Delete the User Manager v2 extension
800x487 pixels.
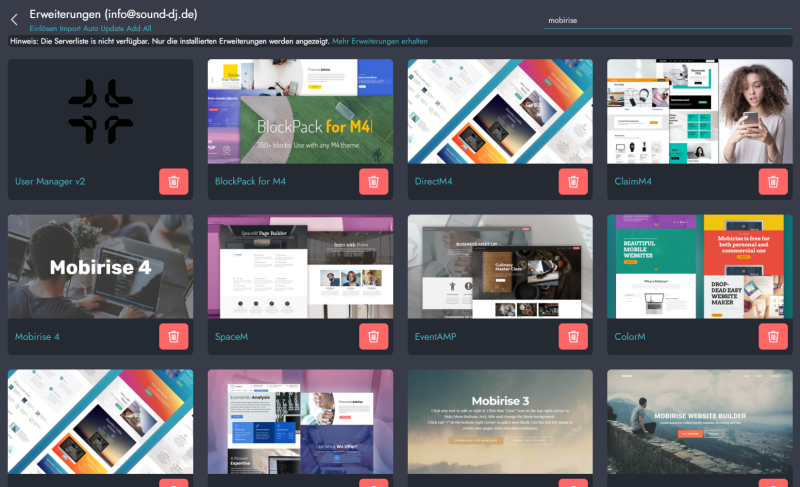coord(173,182)
